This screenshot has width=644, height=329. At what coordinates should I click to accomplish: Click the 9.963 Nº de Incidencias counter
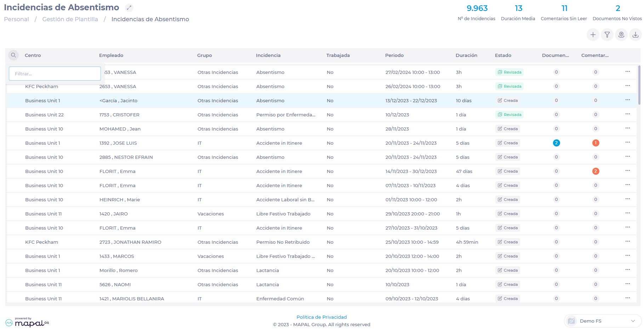(477, 12)
